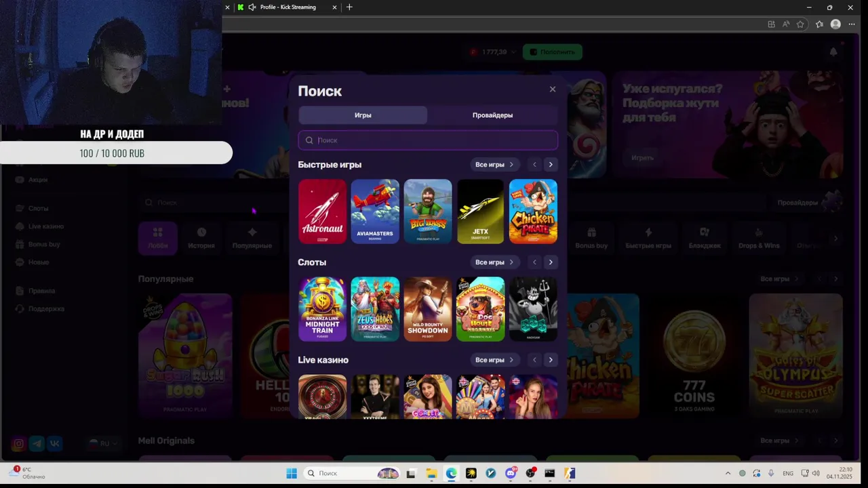Screen dimensions: 868x488
Task: Open Windows Start menu
Action: click(x=292, y=474)
